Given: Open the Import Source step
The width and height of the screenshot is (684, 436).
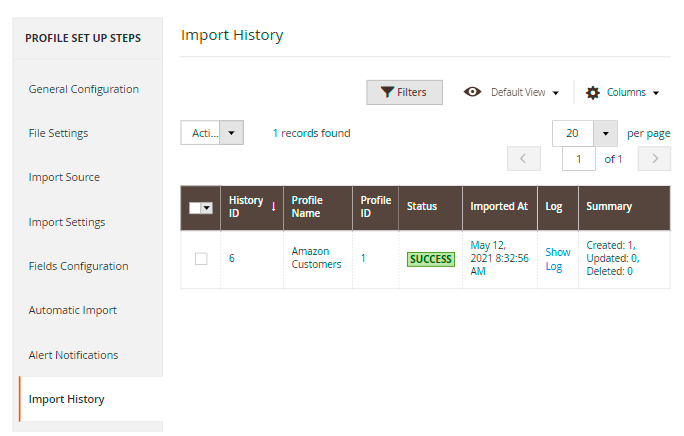Looking at the screenshot, I should 64,177.
